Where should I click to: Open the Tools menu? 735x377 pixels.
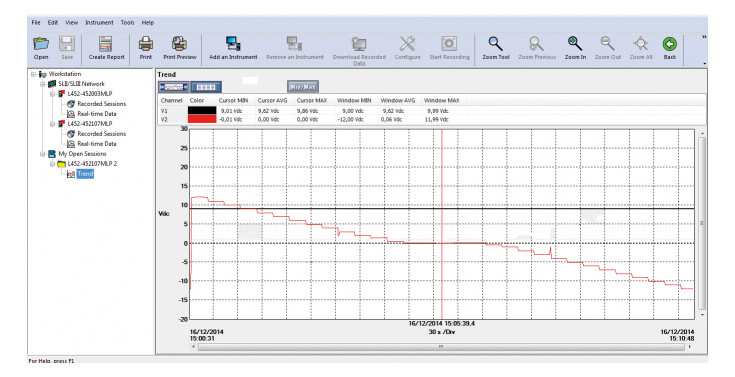(x=128, y=23)
